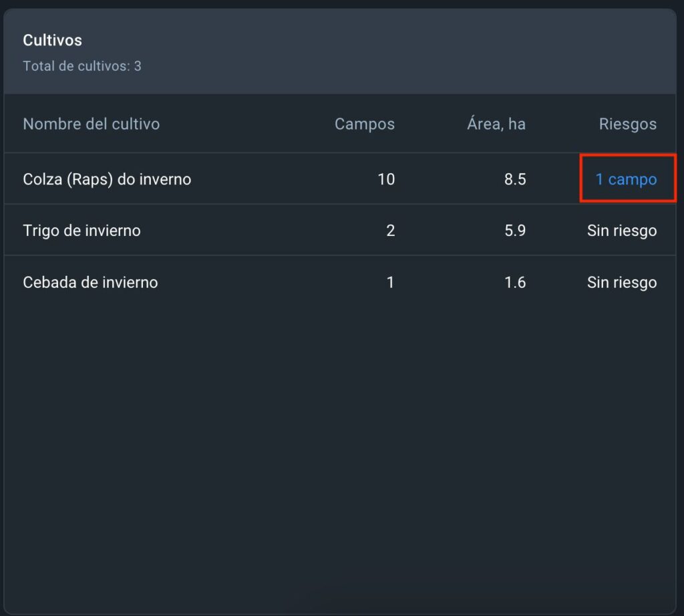
Task: Sort by the Nombre del cultivo column header
Action: click(91, 124)
